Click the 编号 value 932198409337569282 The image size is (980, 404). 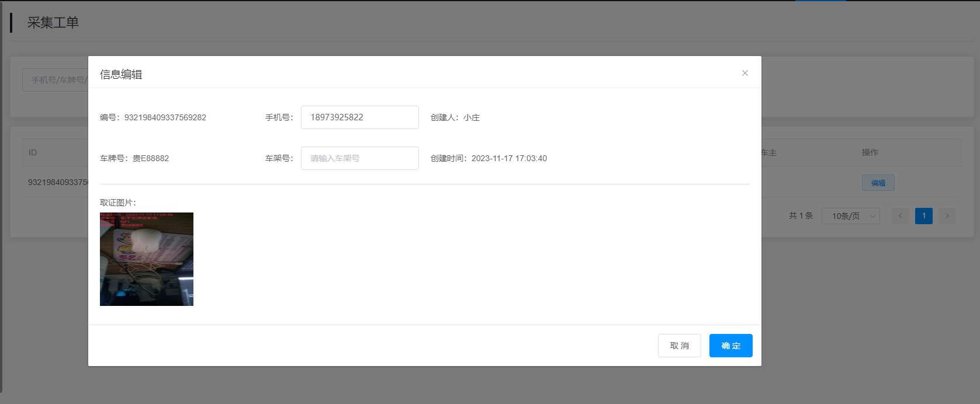click(x=165, y=117)
